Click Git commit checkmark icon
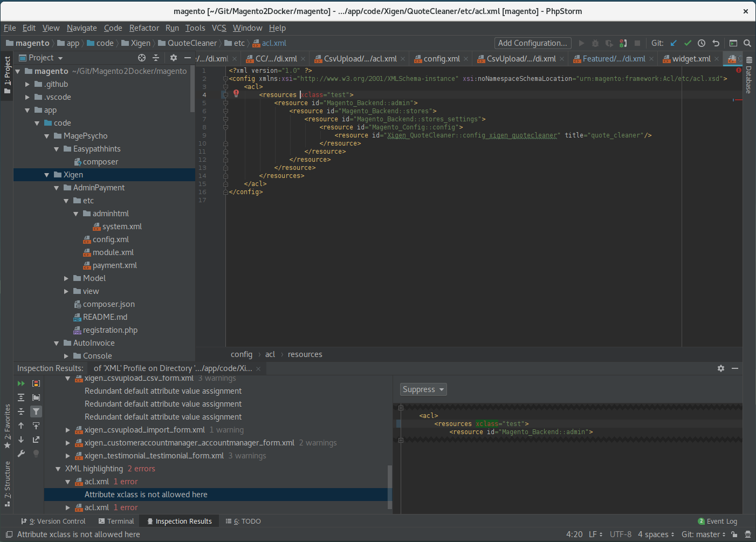This screenshot has height=542, width=756. 688,43
